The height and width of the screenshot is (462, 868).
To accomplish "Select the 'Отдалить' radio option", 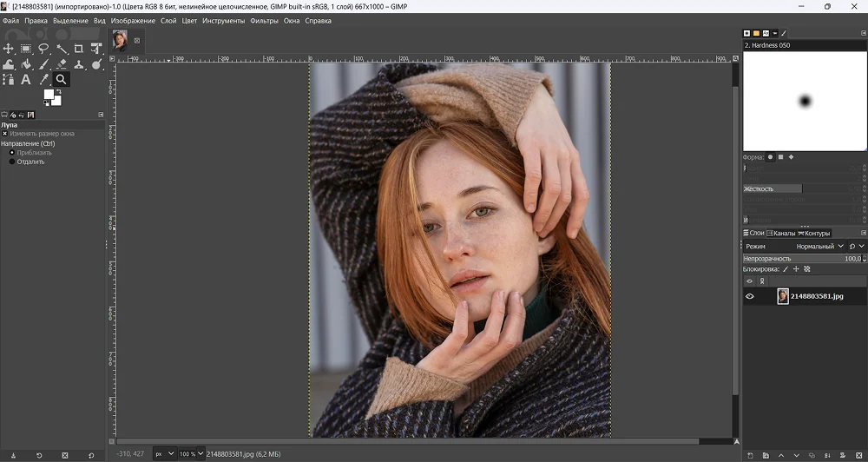I will tap(12, 162).
